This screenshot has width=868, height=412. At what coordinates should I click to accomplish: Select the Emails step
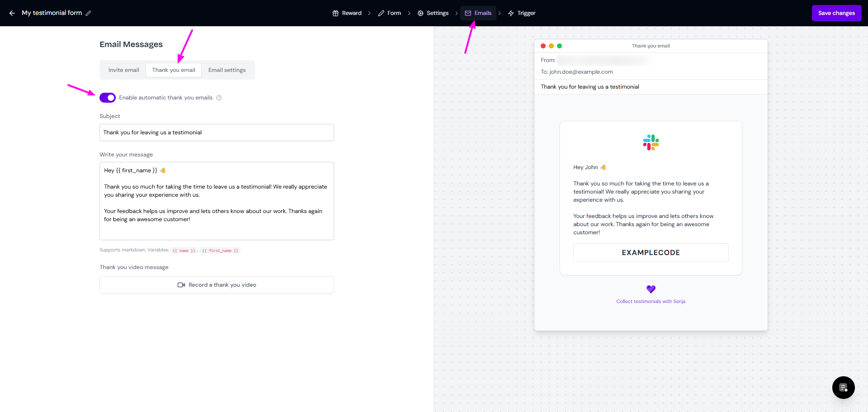(478, 13)
